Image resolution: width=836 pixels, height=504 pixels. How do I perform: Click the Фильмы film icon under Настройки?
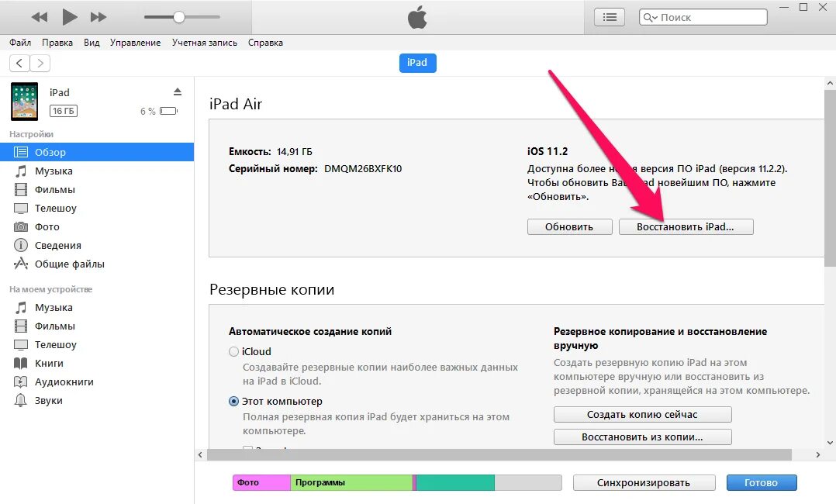point(21,189)
